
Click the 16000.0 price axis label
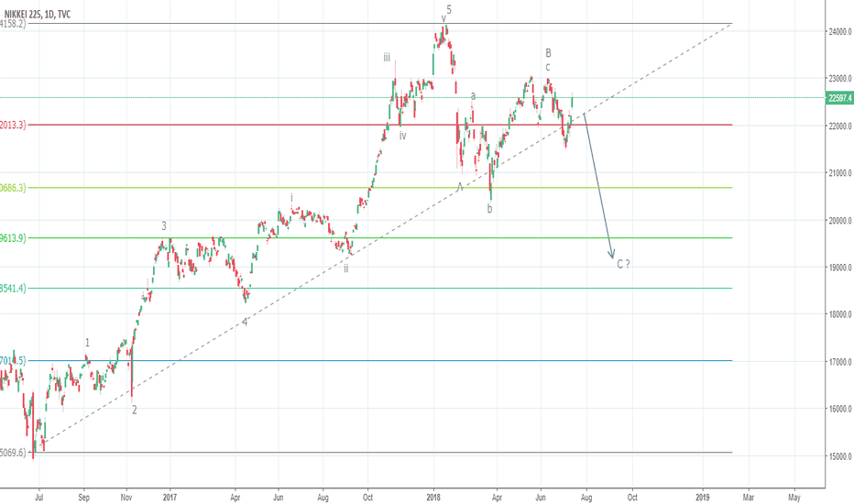pos(840,409)
